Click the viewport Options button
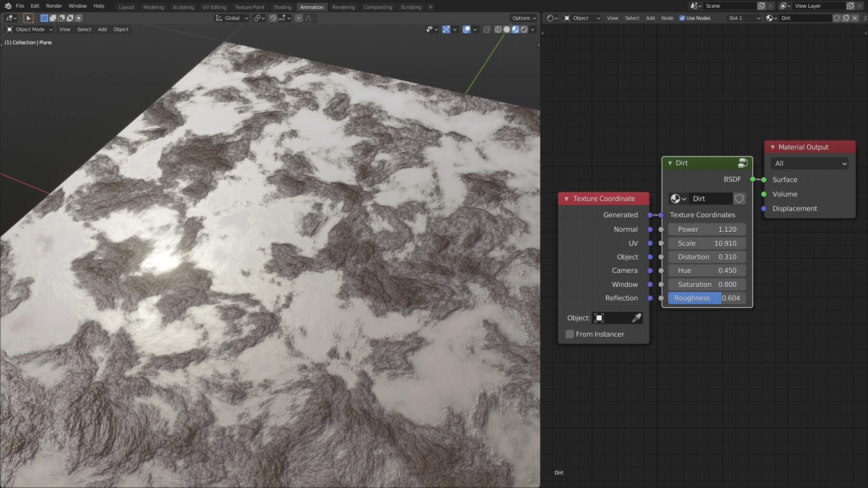868x488 pixels. (x=523, y=18)
